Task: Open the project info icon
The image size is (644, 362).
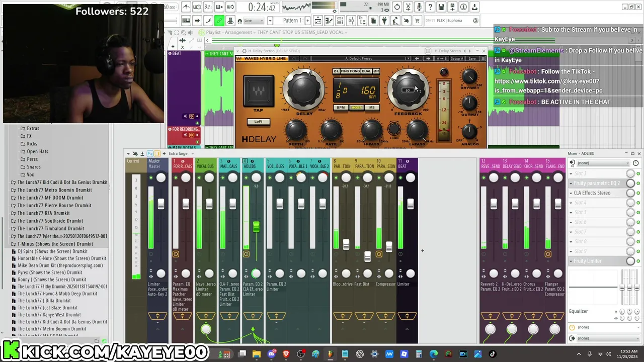Action: click(x=463, y=7)
